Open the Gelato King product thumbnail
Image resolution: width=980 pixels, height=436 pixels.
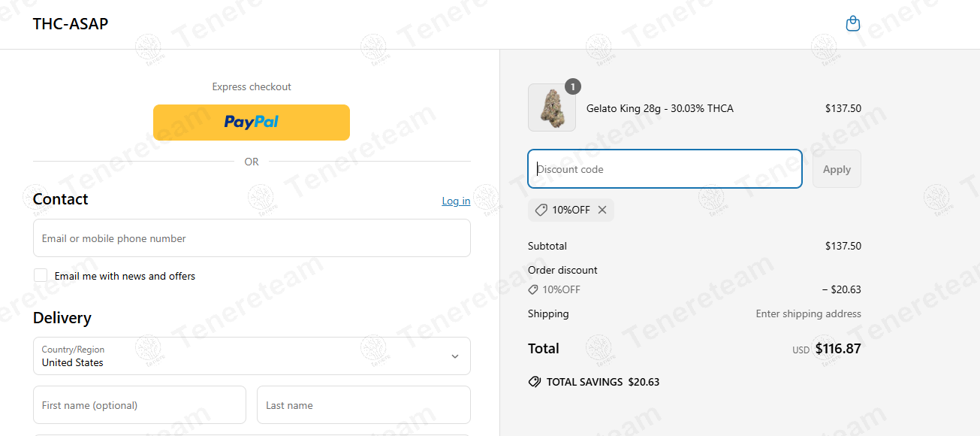[552, 108]
